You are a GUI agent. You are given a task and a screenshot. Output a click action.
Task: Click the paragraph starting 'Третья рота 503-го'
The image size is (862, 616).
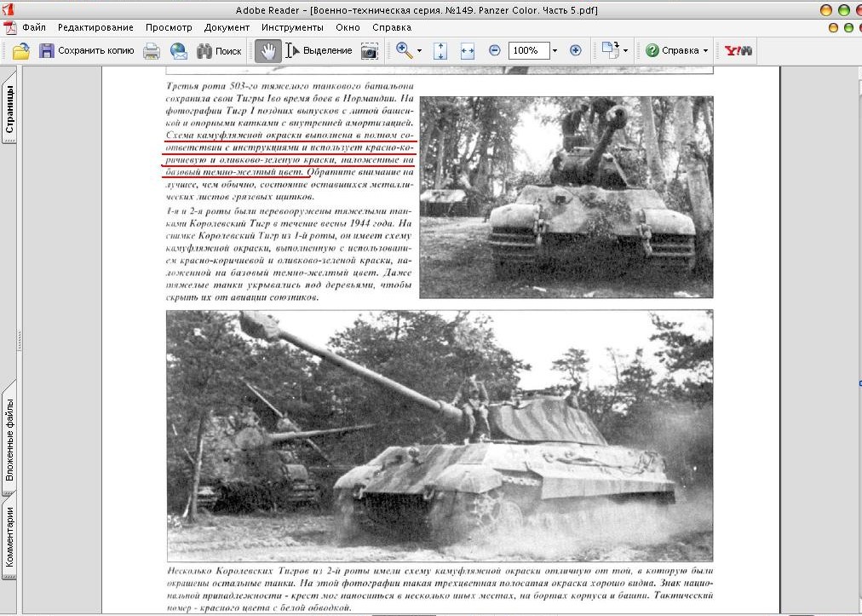point(289,141)
